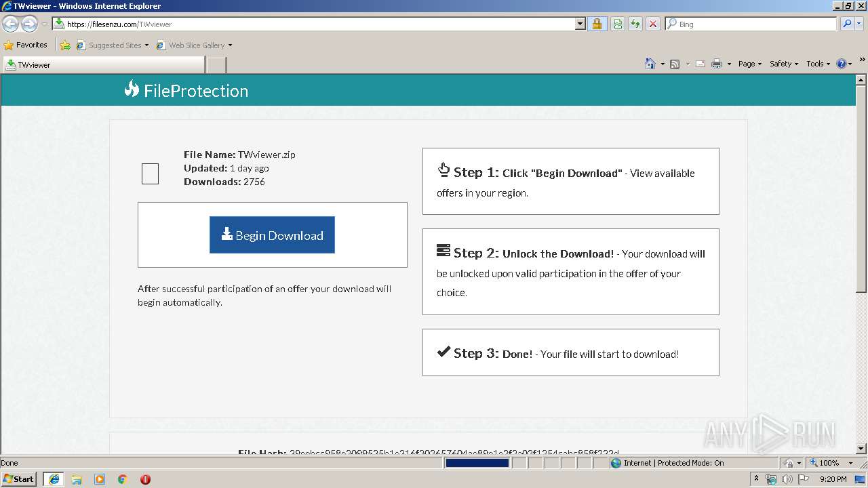Viewport: 868px width, 488px height.
Task: Click the network tray icon
Action: (771, 479)
